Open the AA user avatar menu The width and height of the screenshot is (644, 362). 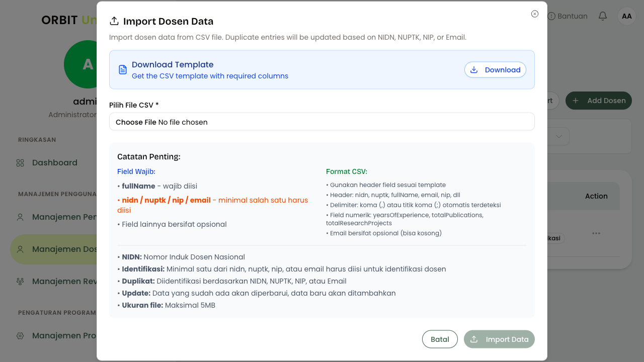(x=627, y=16)
